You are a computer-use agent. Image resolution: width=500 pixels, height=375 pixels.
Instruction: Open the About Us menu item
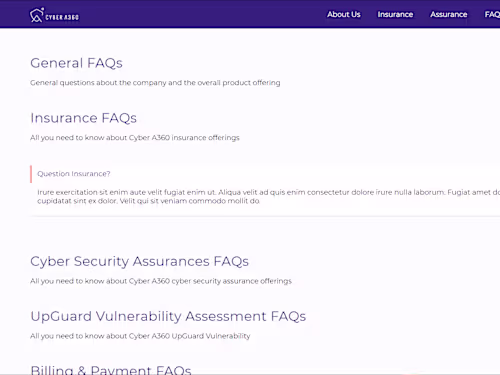[x=344, y=14]
